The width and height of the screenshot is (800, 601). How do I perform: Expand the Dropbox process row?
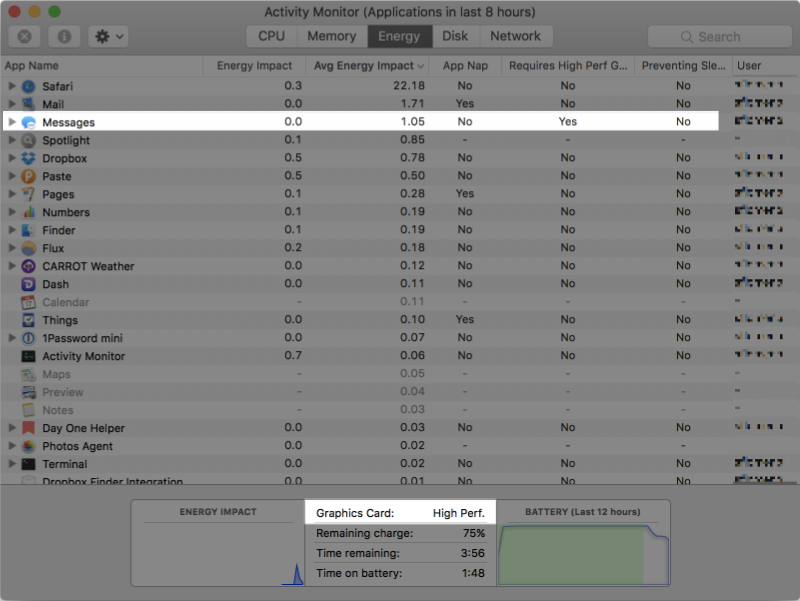[12, 158]
